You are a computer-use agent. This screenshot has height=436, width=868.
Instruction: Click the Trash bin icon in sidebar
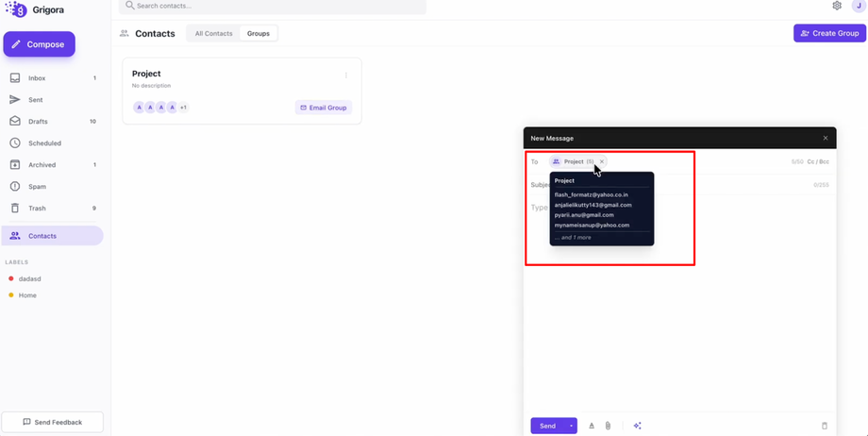[15, 209]
